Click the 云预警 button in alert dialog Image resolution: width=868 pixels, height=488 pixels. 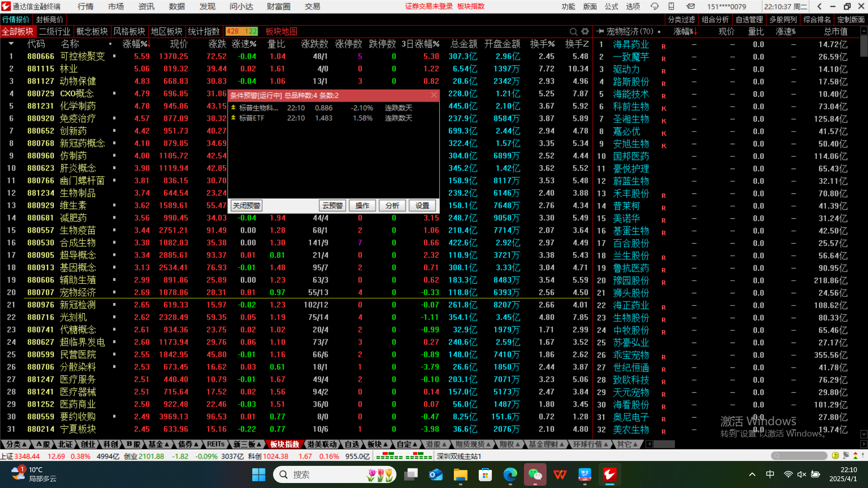(x=332, y=206)
